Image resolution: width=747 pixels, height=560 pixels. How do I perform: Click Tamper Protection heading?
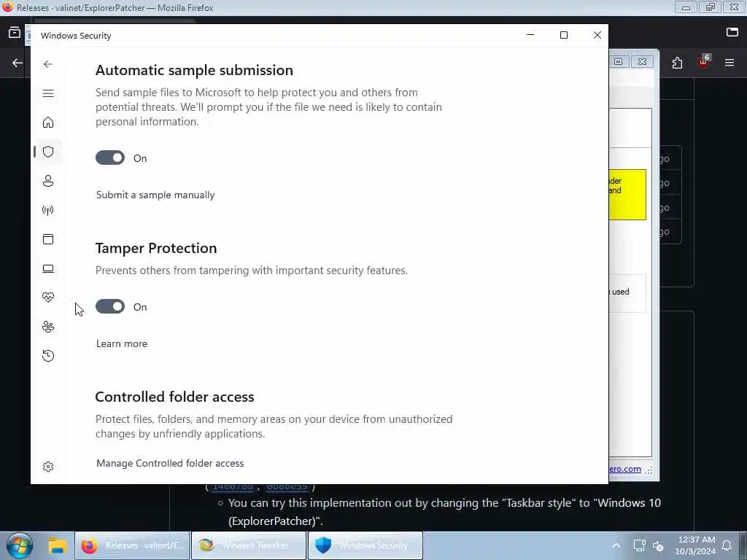(156, 248)
